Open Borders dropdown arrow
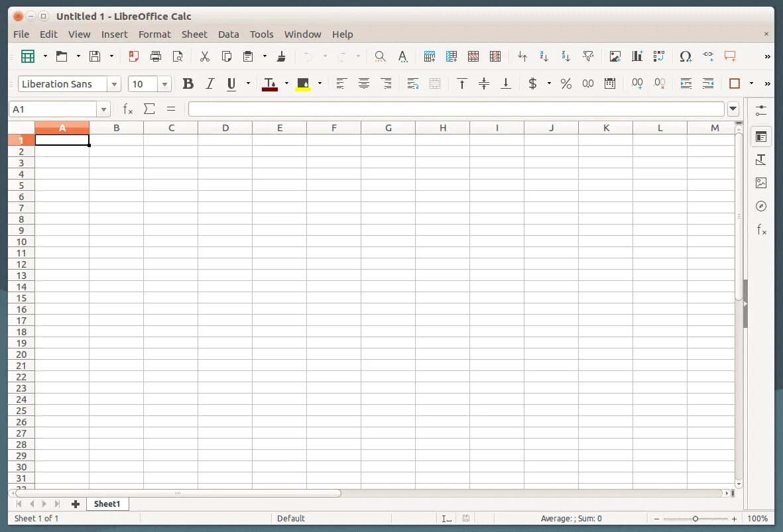The height and width of the screenshot is (532, 783). point(751,84)
